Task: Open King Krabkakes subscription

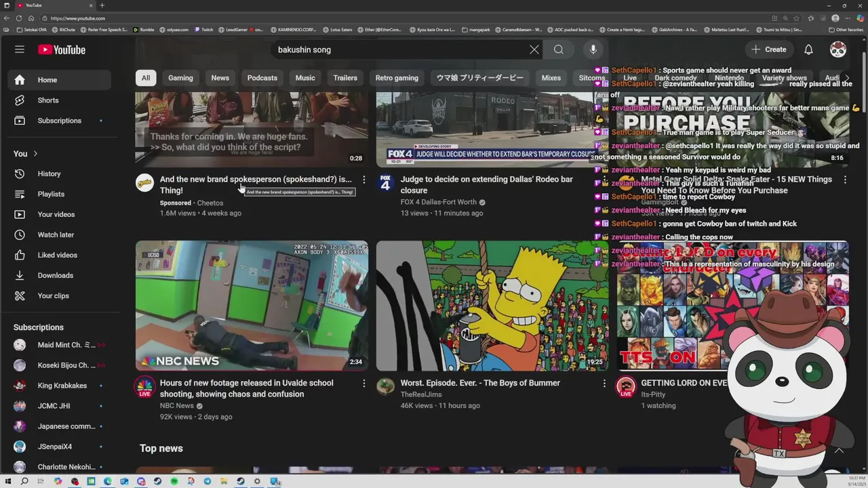Action: click(x=60, y=386)
